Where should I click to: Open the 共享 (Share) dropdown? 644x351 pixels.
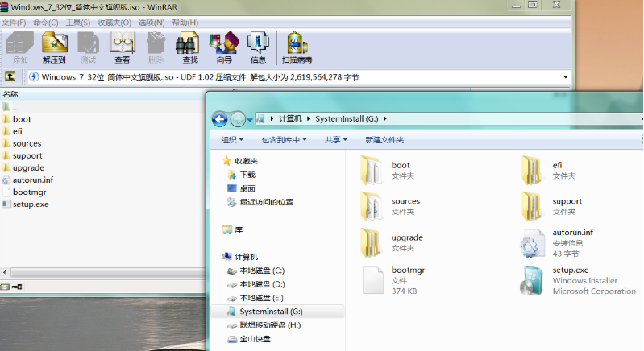pyautogui.click(x=335, y=140)
